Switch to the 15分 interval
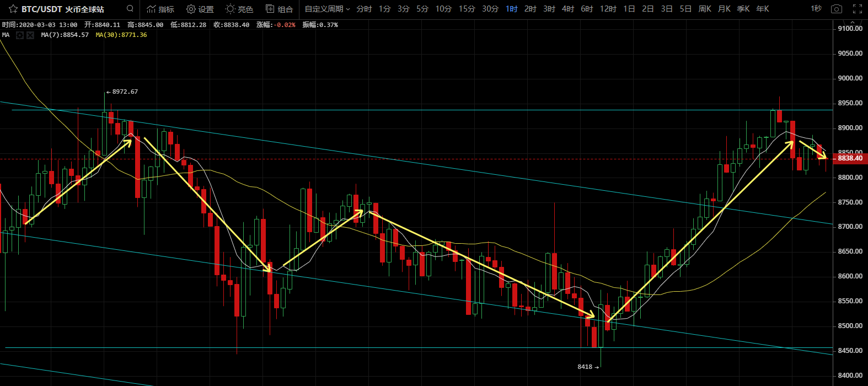 467,9
